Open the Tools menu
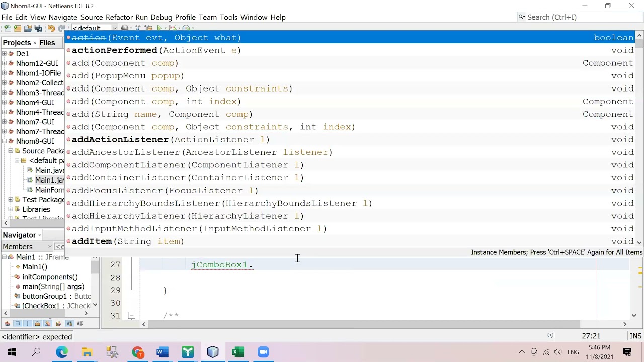Viewport: 644px width, 362px height. pyautogui.click(x=228, y=17)
